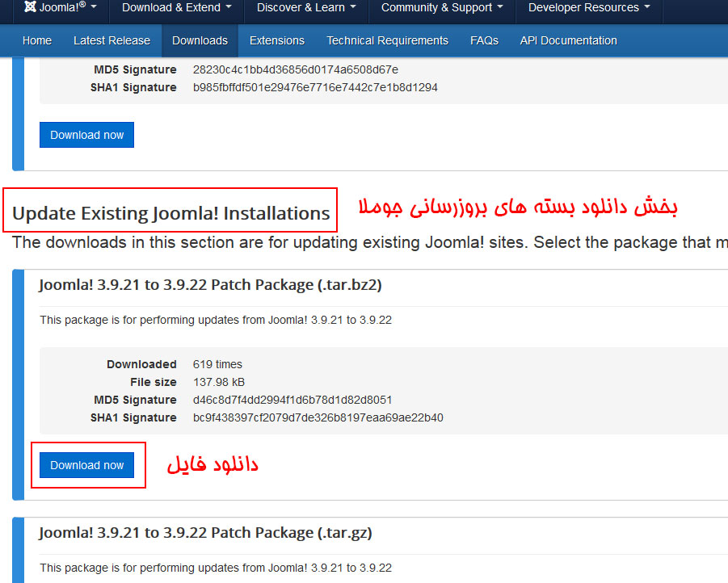Click the Downloaded label
The height and width of the screenshot is (583, 728).
141,364
